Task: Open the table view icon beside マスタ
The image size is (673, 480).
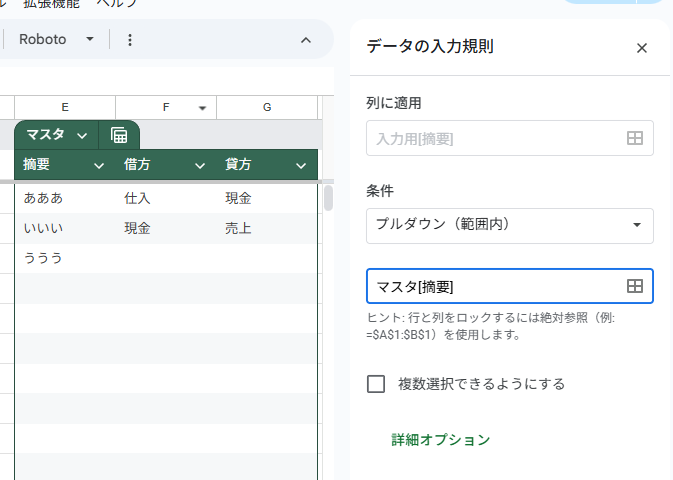Action: pyautogui.click(x=119, y=135)
